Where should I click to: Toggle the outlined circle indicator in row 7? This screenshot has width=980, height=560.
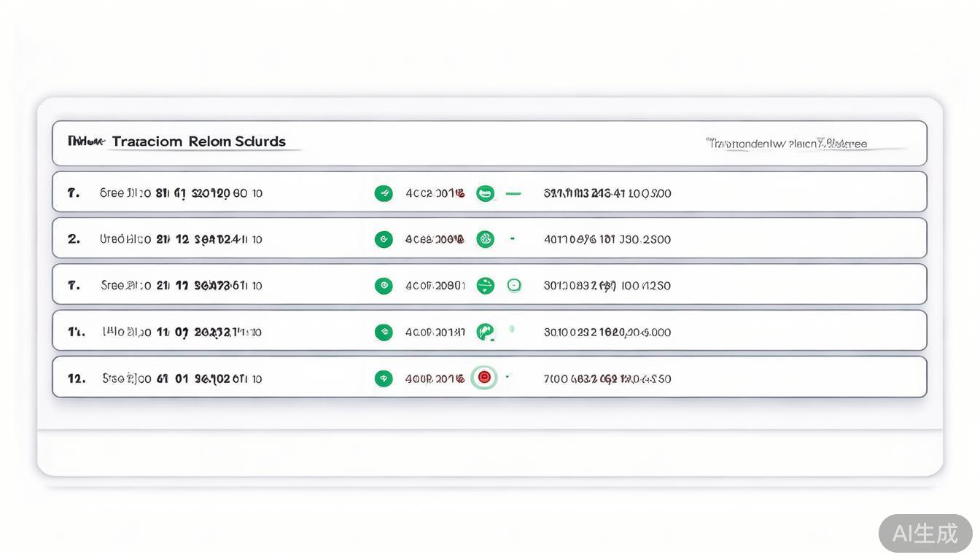[514, 285]
